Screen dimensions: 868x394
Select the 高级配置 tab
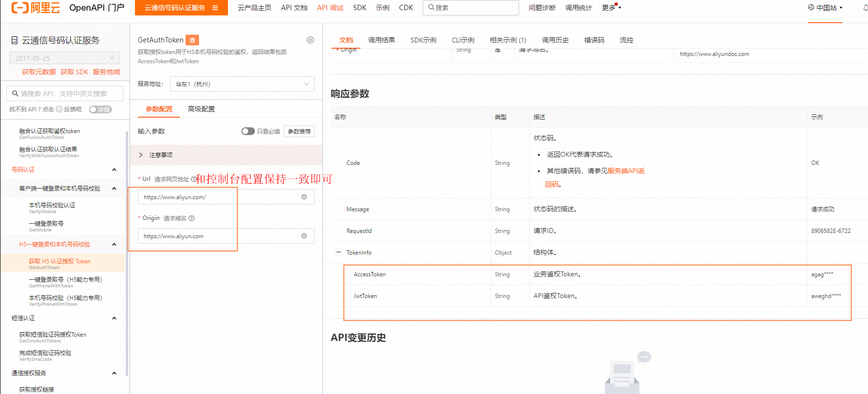201,109
